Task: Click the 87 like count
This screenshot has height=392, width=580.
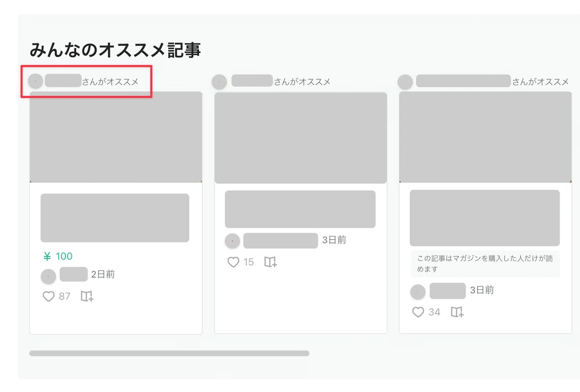Action: (x=64, y=296)
